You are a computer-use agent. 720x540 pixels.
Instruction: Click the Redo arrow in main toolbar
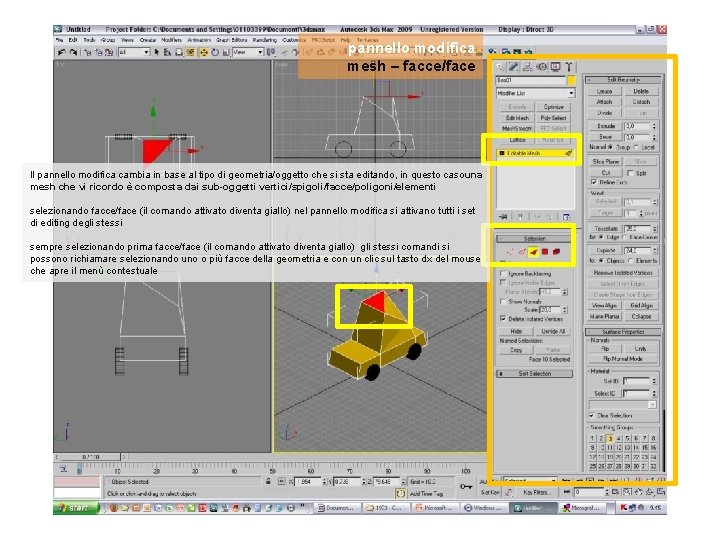[73, 52]
